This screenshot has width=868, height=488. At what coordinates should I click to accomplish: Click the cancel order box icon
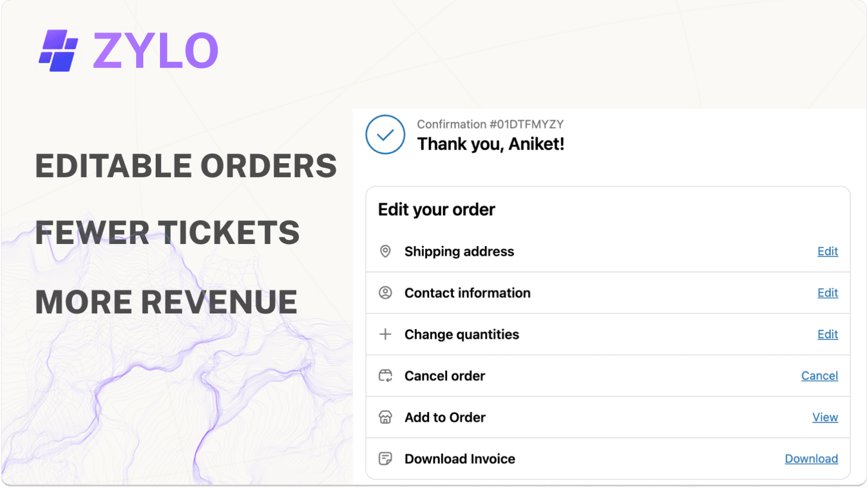click(x=385, y=376)
